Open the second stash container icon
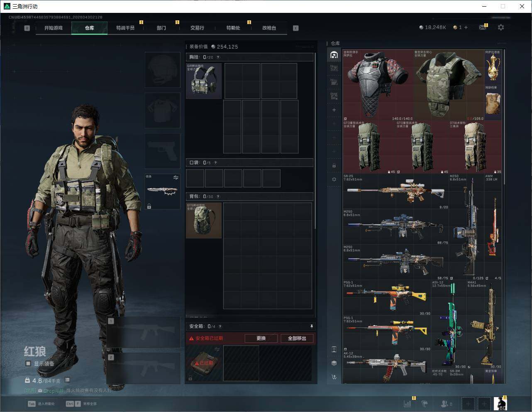Image resolution: width=532 pixels, height=412 pixels. point(334,69)
